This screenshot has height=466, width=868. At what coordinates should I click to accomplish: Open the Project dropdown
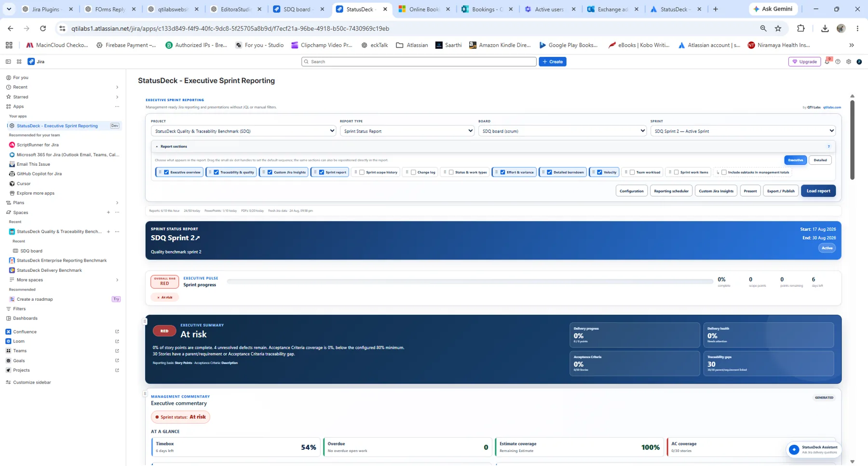pos(244,131)
